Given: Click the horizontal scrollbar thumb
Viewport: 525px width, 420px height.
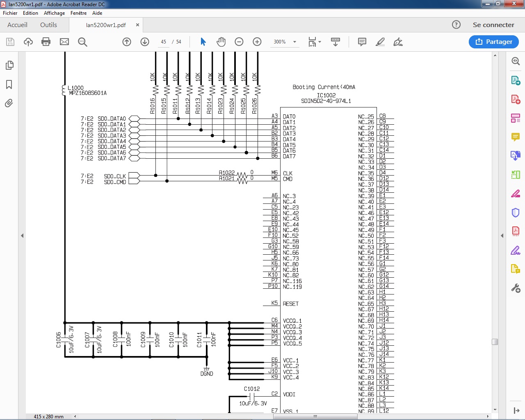Looking at the screenshot, I should 315,416.
